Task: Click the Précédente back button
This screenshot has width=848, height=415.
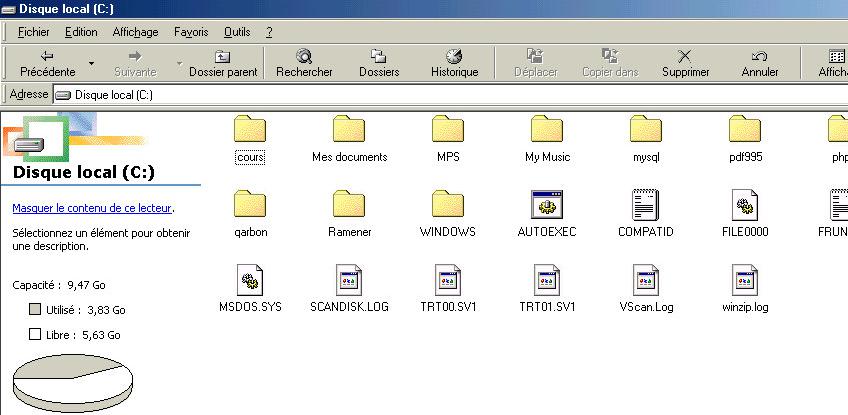Action: point(47,63)
